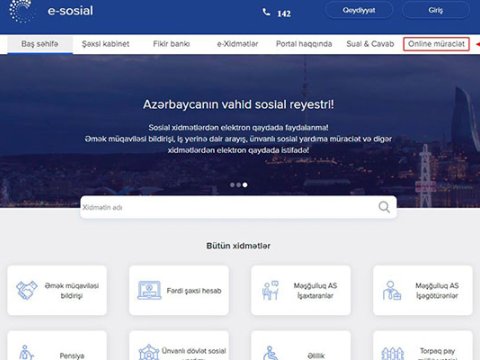Click the Bütün xidmətlər heading
This screenshot has width=480, height=360.
pos(238,246)
